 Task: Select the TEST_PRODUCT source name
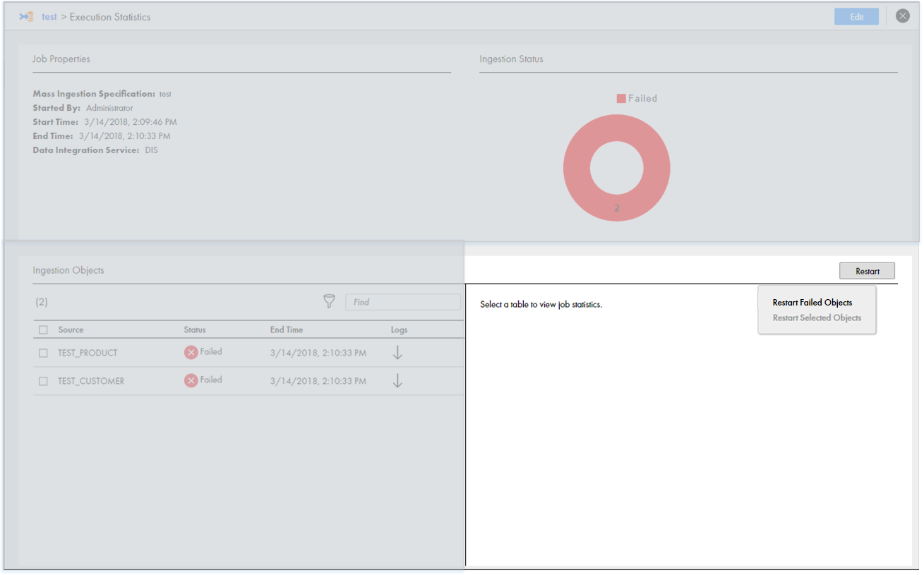coord(88,353)
